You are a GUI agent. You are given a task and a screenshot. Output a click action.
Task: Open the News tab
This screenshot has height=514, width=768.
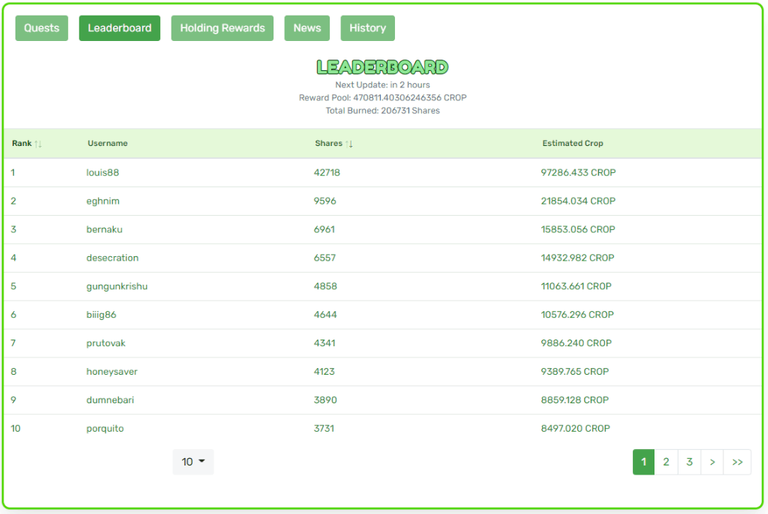(307, 28)
